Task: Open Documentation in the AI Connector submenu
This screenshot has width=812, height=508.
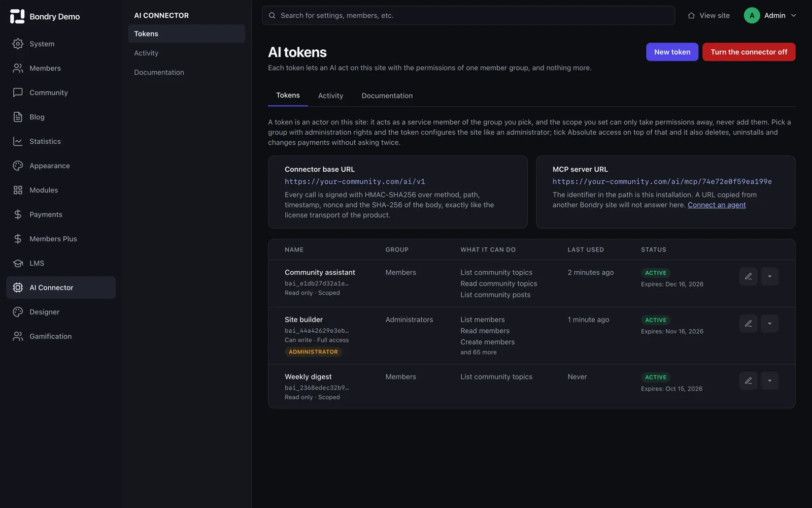Action: click(186, 72)
